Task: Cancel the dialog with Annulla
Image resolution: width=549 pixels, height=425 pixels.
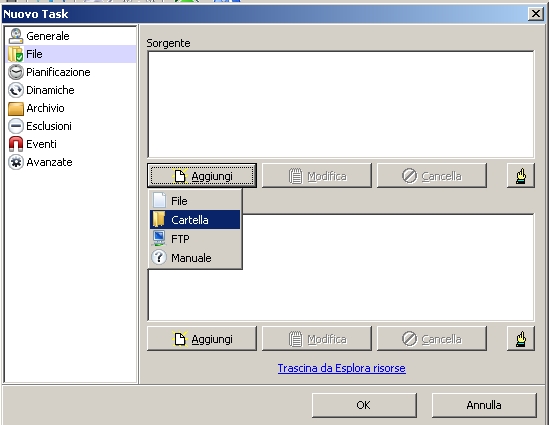Action: (484, 405)
